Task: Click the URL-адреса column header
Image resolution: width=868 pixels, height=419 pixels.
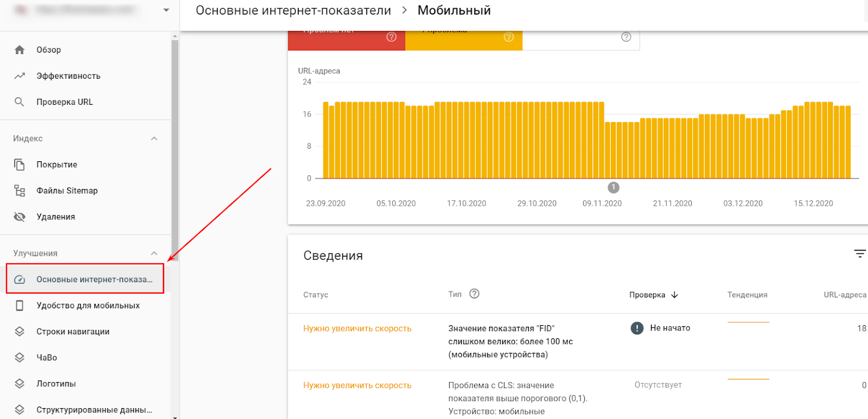Action: [845, 295]
